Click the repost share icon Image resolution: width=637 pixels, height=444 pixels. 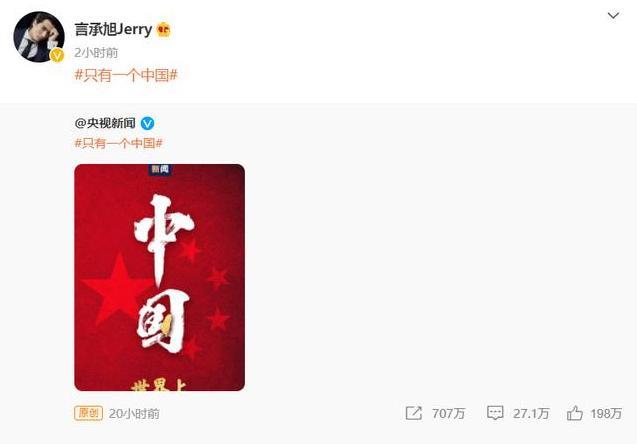414,413
